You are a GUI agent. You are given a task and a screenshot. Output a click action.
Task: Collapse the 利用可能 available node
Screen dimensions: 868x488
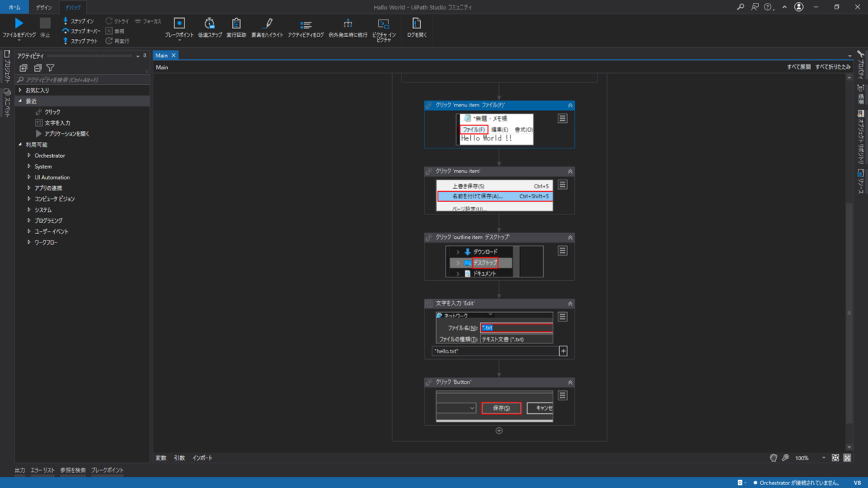tap(20, 145)
